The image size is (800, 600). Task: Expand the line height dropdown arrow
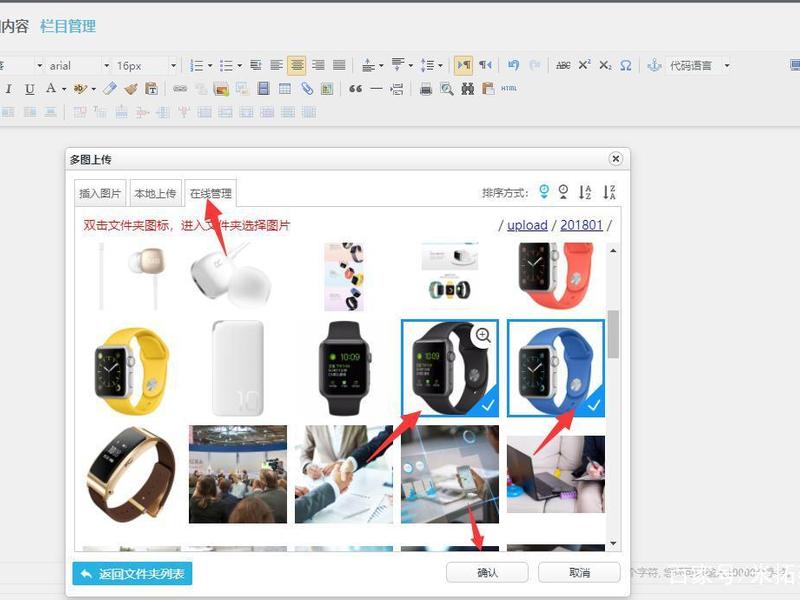[x=440, y=65]
